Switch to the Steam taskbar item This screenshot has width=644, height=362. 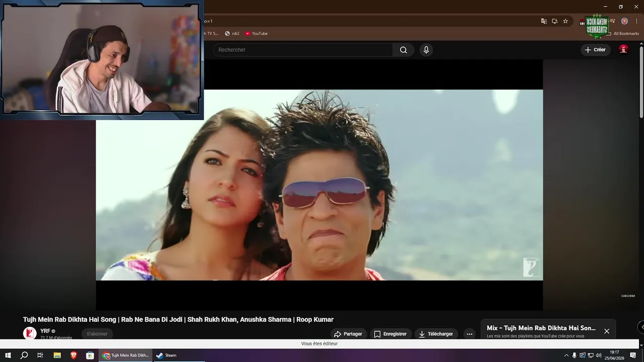click(179, 355)
